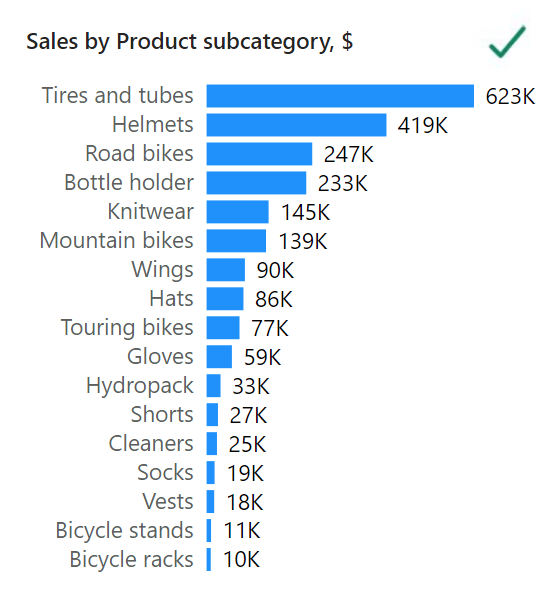Select the Gloves bar

tap(219, 356)
